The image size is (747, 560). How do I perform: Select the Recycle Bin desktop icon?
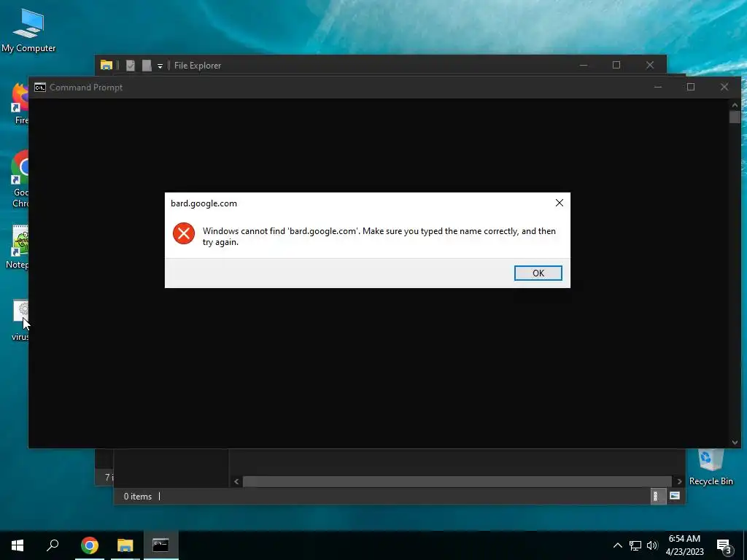[x=711, y=468]
